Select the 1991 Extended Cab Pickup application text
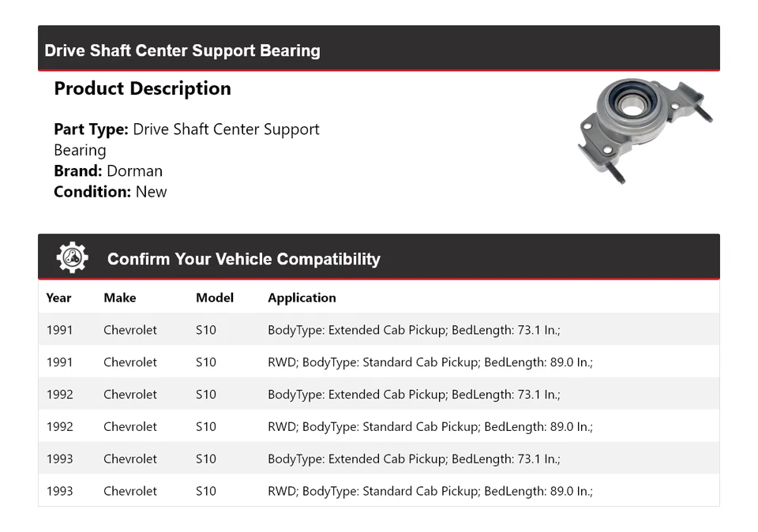This screenshot has height=532, width=758. tap(414, 330)
